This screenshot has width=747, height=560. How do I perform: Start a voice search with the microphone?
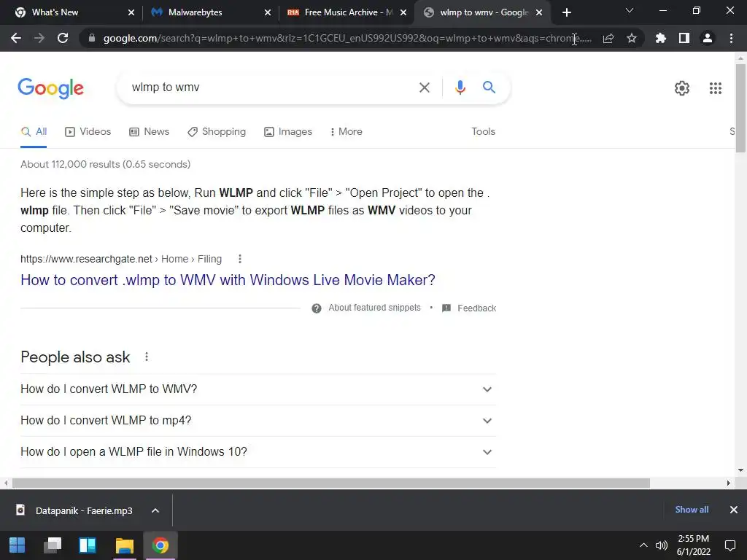460,87
